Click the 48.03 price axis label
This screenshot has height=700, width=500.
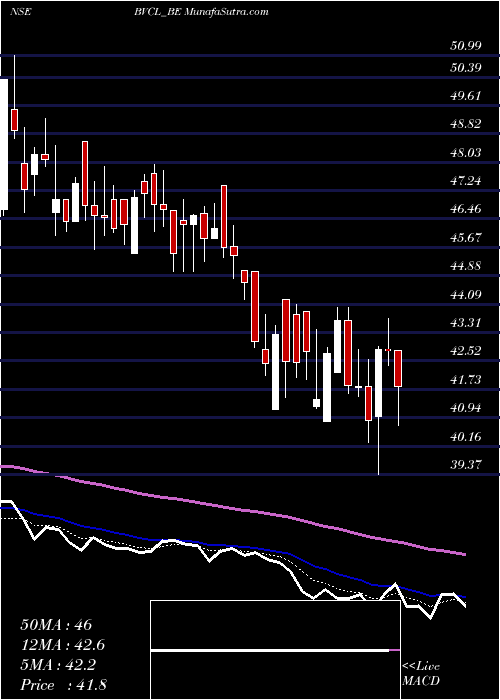pyautogui.click(x=466, y=153)
